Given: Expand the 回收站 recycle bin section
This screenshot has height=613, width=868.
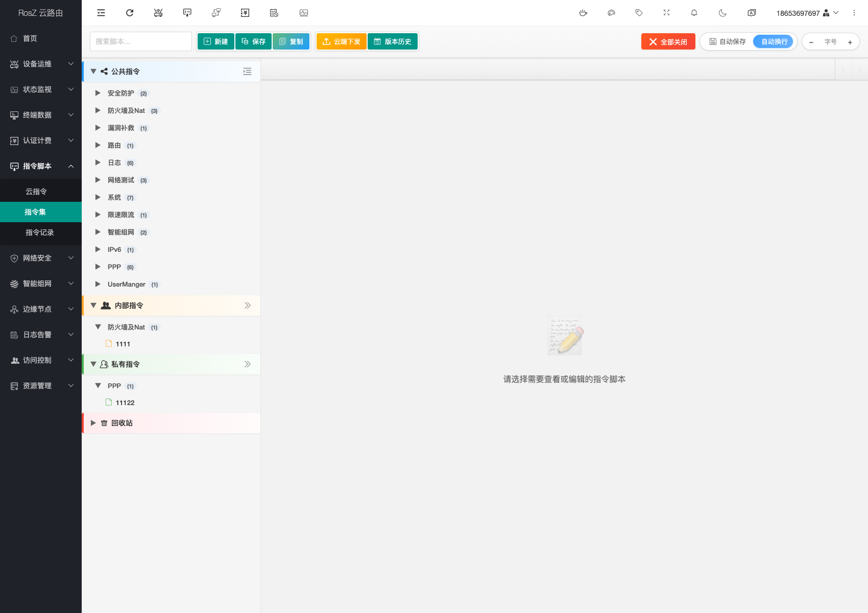Looking at the screenshot, I should pyautogui.click(x=93, y=423).
